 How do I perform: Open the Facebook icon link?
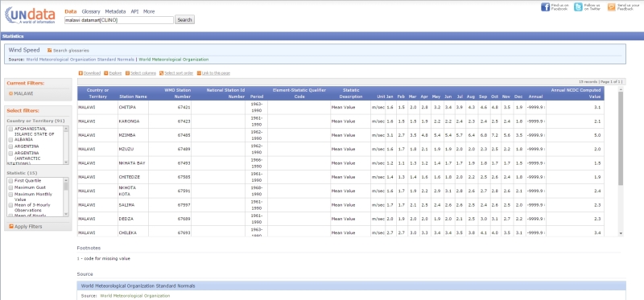click(545, 7)
